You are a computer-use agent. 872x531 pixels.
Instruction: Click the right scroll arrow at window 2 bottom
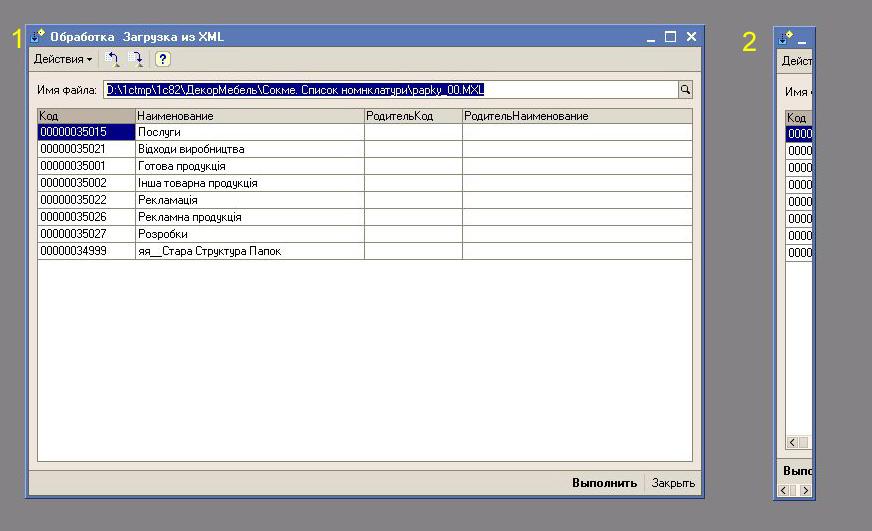point(805,490)
